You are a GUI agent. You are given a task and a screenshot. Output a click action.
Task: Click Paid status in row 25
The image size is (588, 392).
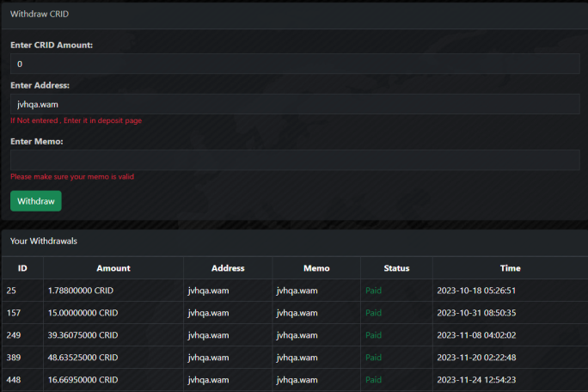click(x=373, y=291)
